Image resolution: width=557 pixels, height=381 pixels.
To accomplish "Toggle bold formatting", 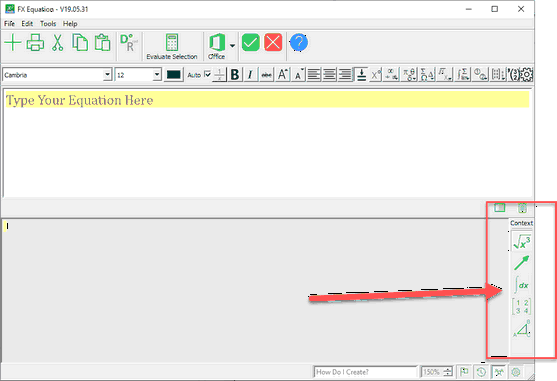I will (x=234, y=75).
